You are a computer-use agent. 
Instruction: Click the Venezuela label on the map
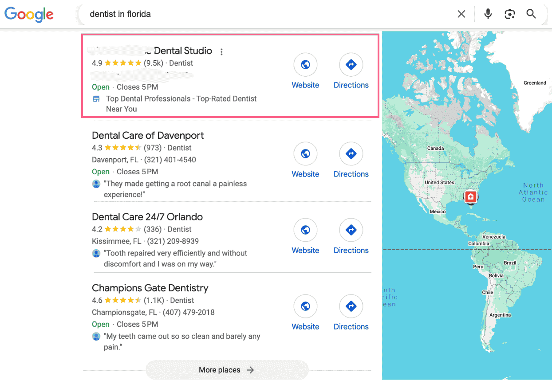[494, 237]
